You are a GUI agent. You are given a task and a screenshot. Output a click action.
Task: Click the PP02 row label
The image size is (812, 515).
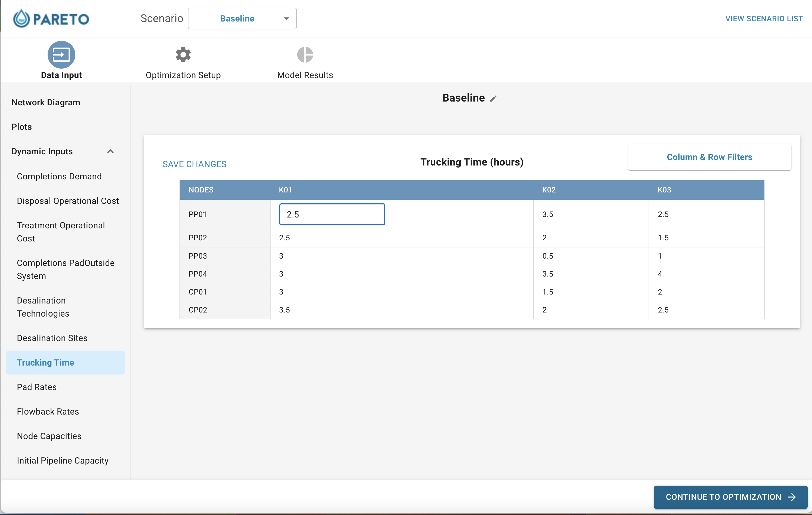tap(198, 238)
